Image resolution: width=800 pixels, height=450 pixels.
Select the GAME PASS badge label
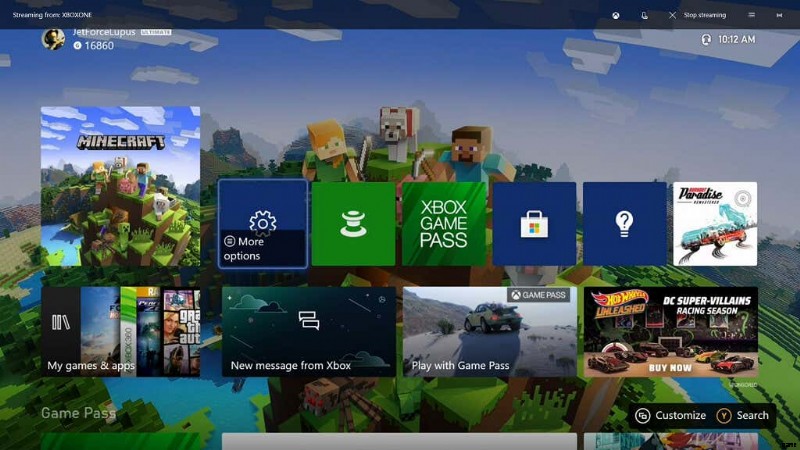click(538, 295)
